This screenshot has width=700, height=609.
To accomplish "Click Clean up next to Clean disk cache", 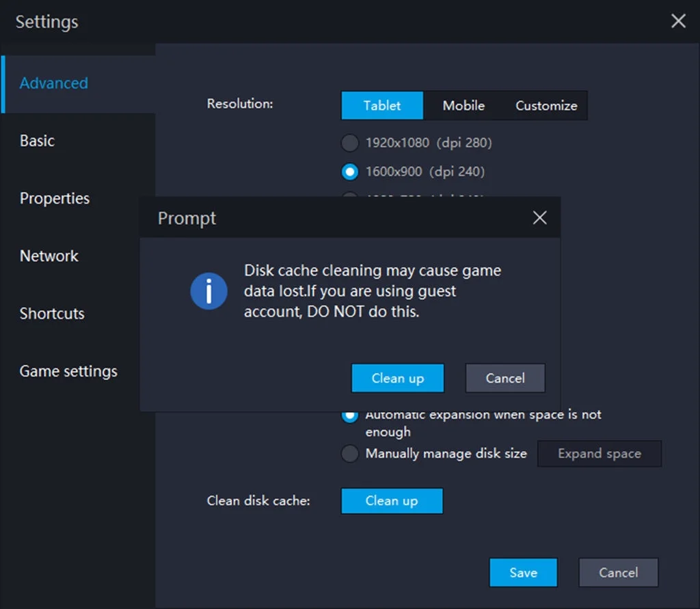I will (x=392, y=501).
